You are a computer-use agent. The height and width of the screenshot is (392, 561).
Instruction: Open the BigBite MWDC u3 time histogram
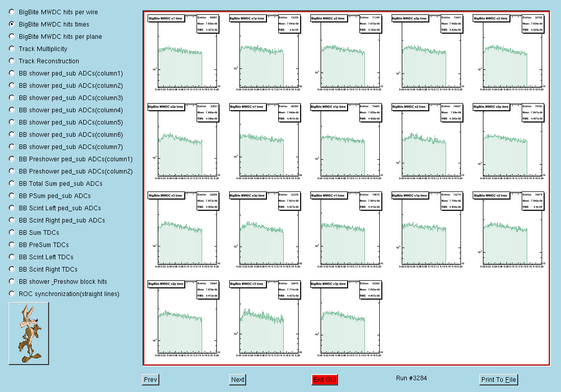point(508,53)
